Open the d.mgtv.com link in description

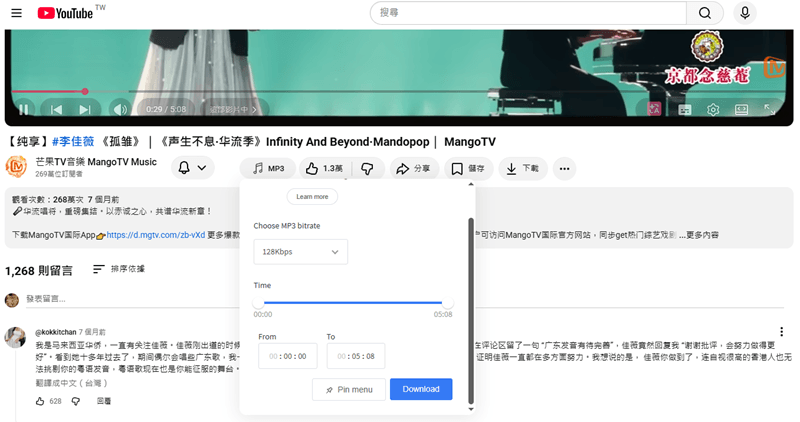pyautogui.click(x=156, y=235)
